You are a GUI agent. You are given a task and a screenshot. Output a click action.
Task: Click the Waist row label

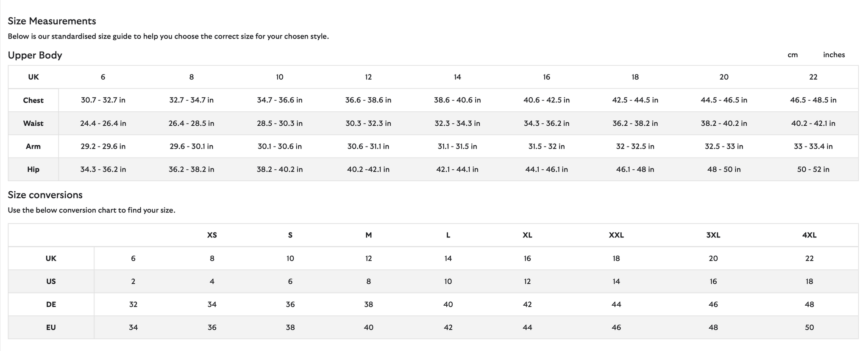click(33, 123)
